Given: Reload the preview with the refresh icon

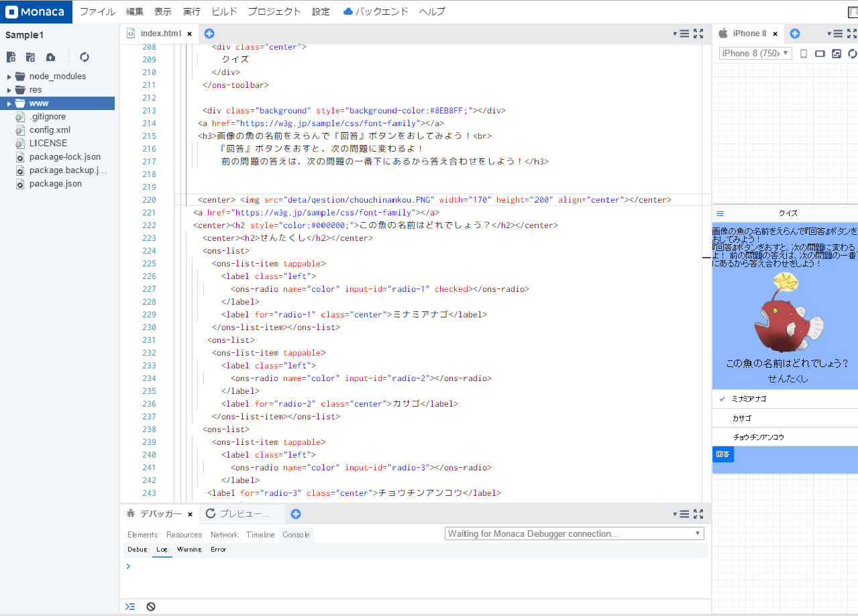Looking at the screenshot, I should (x=853, y=54).
